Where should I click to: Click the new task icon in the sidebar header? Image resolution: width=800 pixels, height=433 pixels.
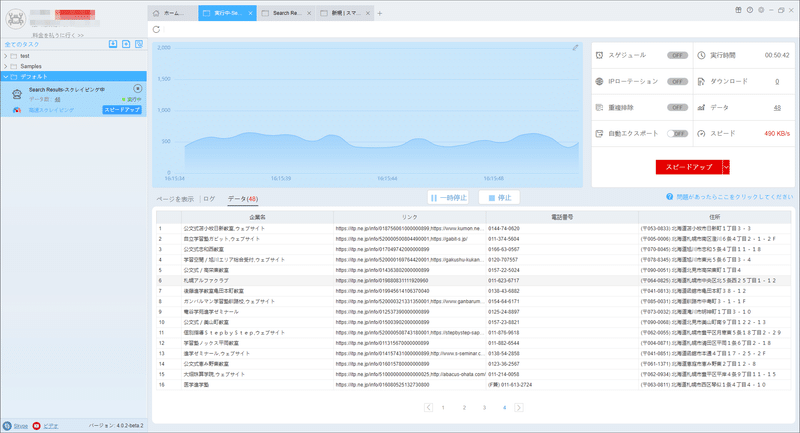(126, 44)
